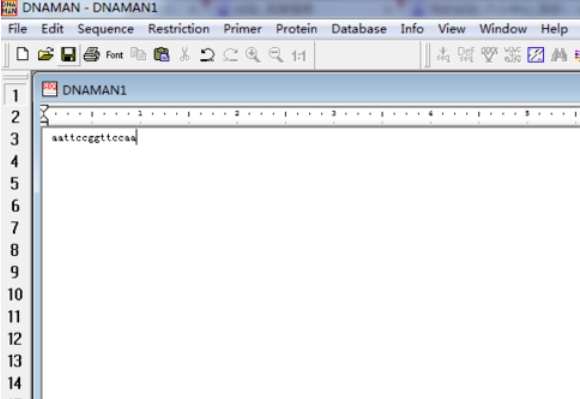Screen dimensions: 580x399
Task: Paste with the clipboard icon
Action: click(x=162, y=55)
